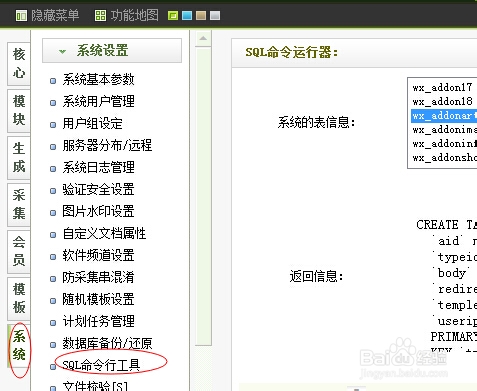Image resolution: width=477 pixels, height=391 pixels.
Task: Select the gray skin color swatch
Action: 215,15
